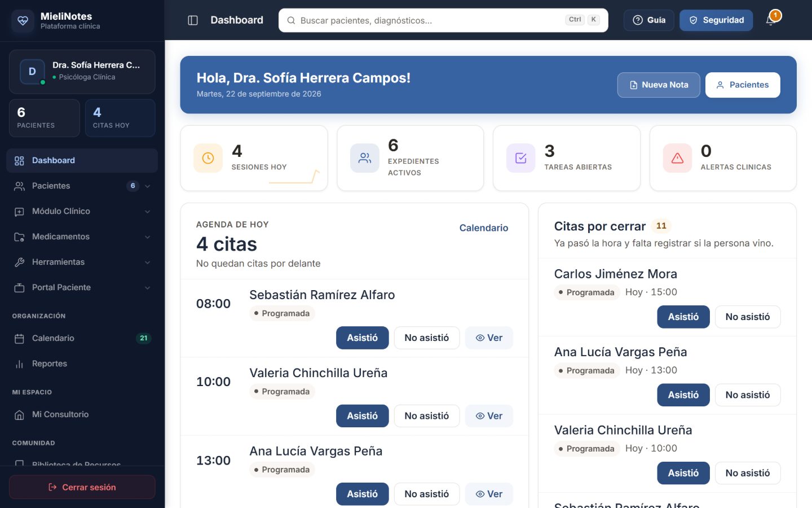Open Medicamentos in the sidebar
Screen dimensions: 812x508
coord(82,237)
